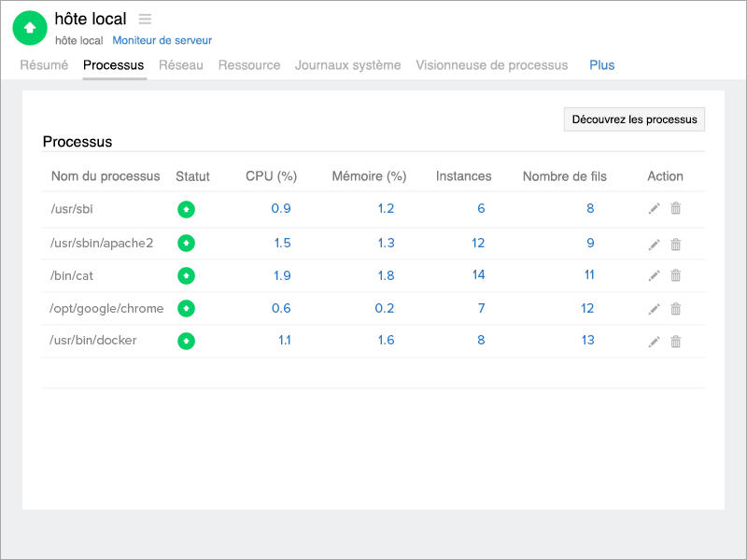747x560 pixels.
Task: Click the green status icon for /usr/sbin/apache2
Action: tap(186, 243)
